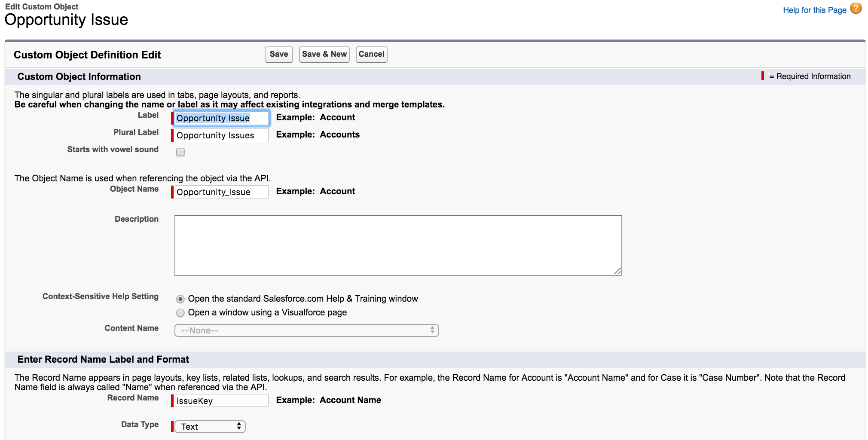Click the Content Name dropdown stepper arrows
Screen dimensions: 868x440
tap(432, 330)
